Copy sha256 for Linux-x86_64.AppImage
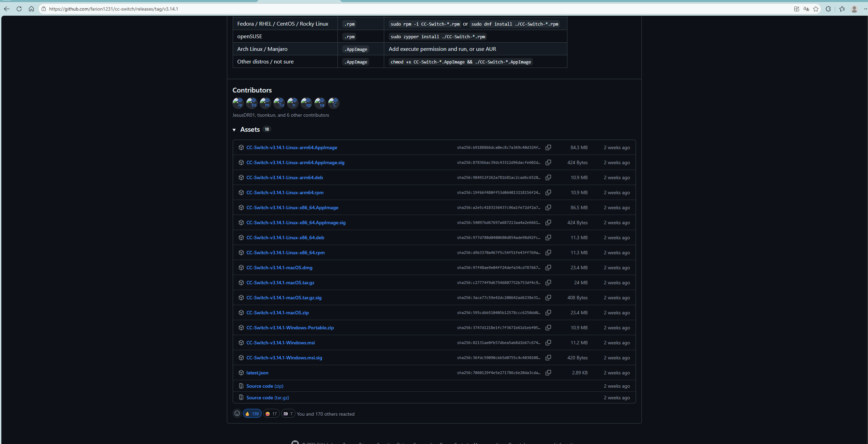 point(548,207)
